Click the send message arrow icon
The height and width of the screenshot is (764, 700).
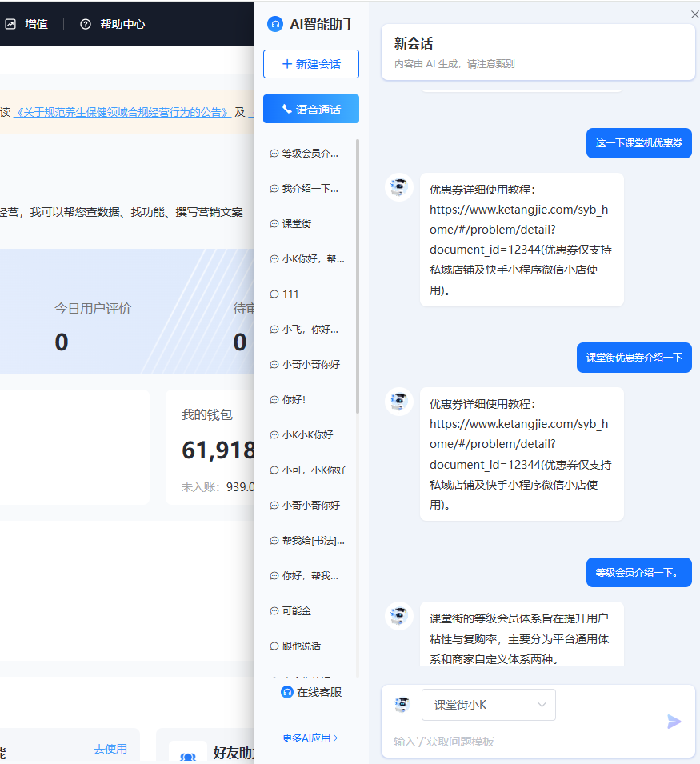point(674,722)
